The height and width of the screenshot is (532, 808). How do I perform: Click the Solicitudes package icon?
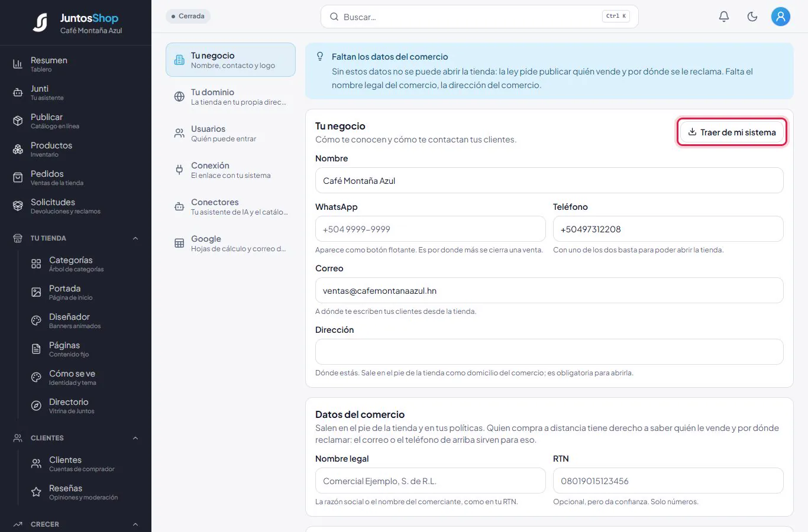point(18,206)
